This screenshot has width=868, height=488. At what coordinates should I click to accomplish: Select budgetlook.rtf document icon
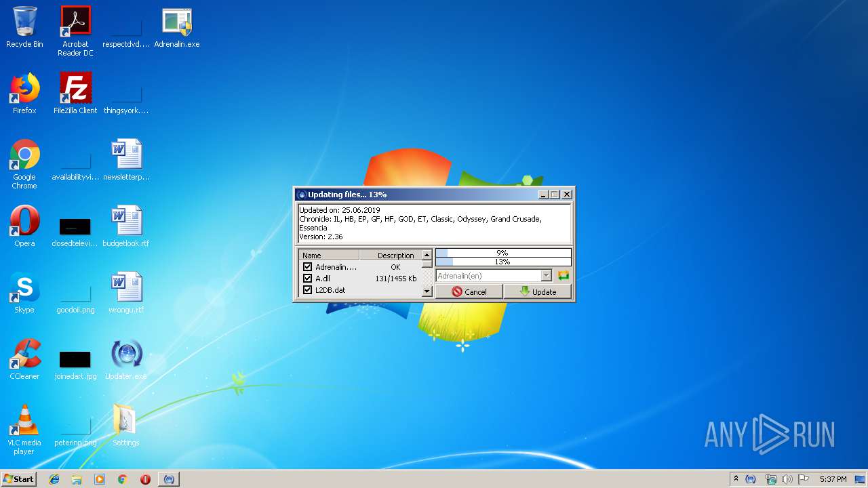(x=126, y=226)
